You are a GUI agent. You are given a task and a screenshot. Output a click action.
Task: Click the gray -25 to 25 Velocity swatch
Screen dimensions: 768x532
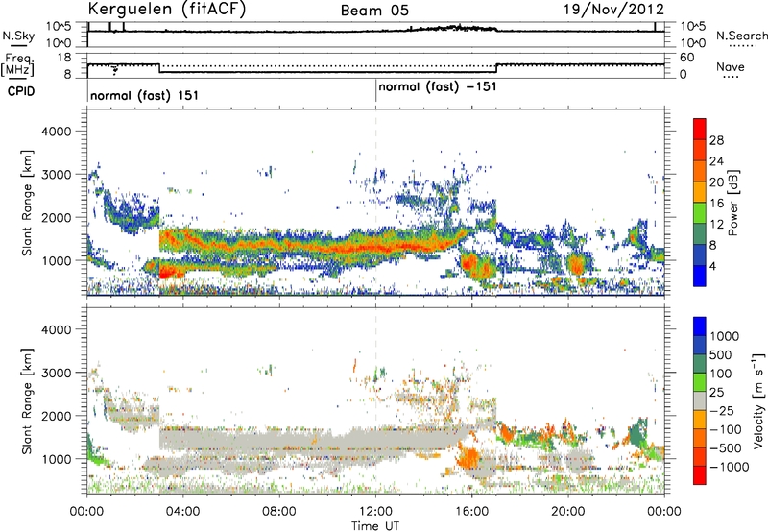(x=700, y=401)
